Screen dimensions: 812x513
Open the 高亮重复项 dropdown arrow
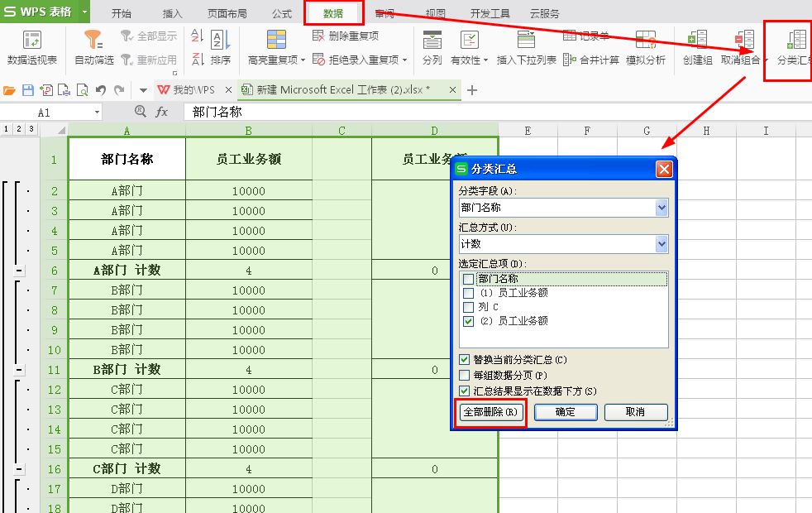tap(303, 60)
